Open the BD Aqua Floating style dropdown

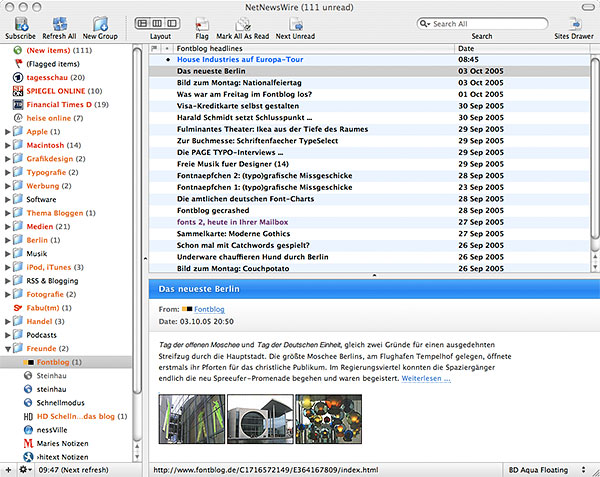(x=546, y=470)
